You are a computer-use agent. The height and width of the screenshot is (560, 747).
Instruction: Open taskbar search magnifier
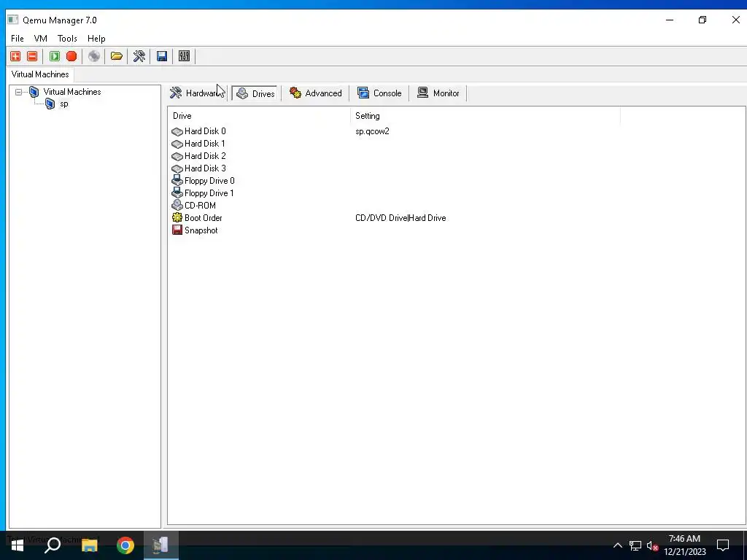tap(53, 545)
